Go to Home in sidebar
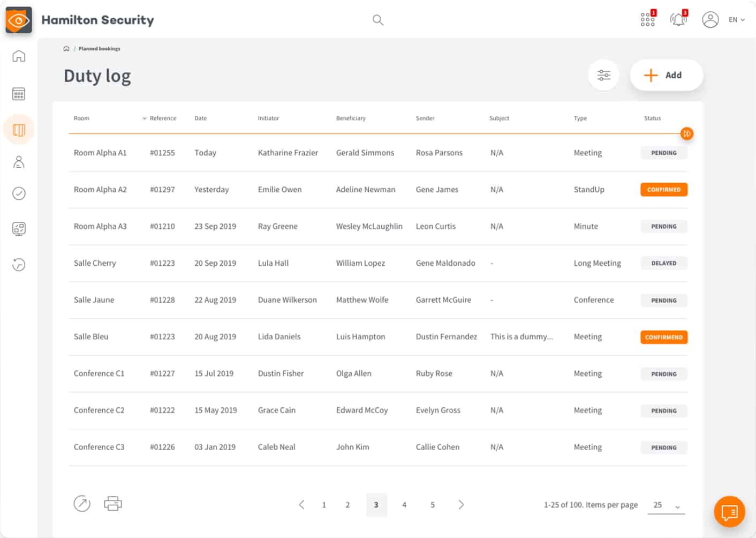756x538 pixels. point(19,56)
